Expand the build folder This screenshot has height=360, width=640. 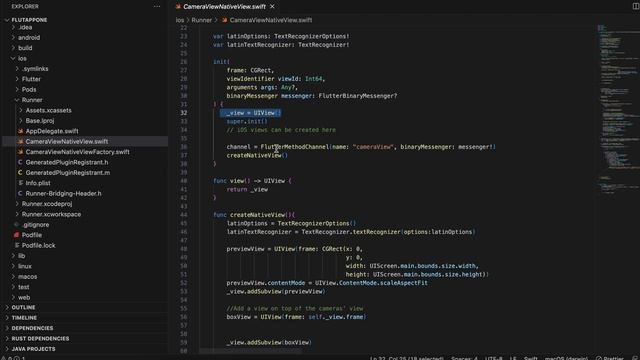pos(25,48)
